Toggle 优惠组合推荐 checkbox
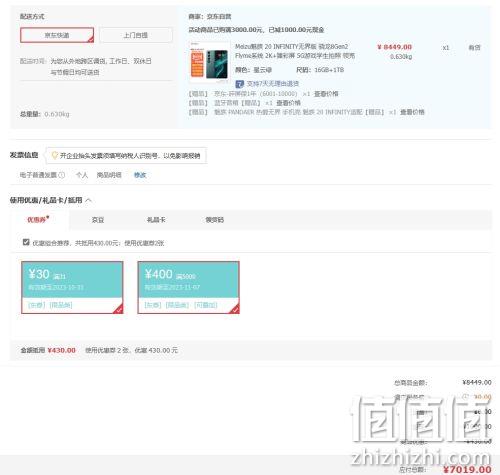This screenshot has width=500, height=475. coord(26,242)
